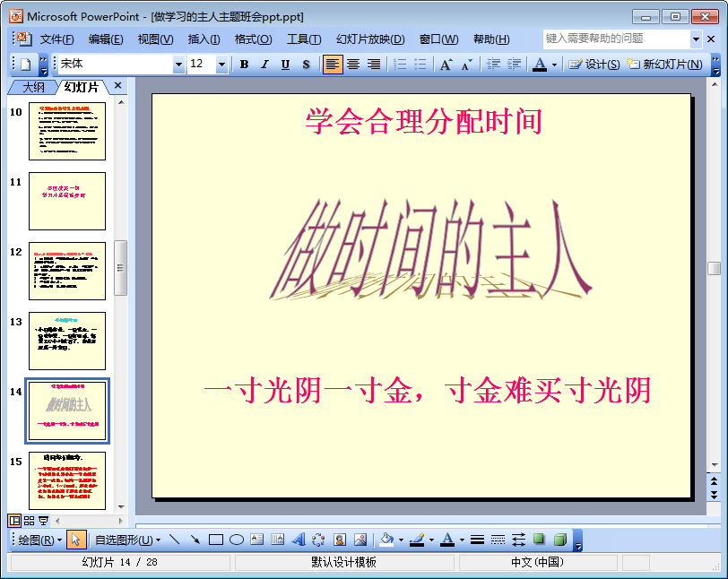Open the 插入 (Insert) menu
The width and height of the screenshot is (728, 579).
coord(204,39)
